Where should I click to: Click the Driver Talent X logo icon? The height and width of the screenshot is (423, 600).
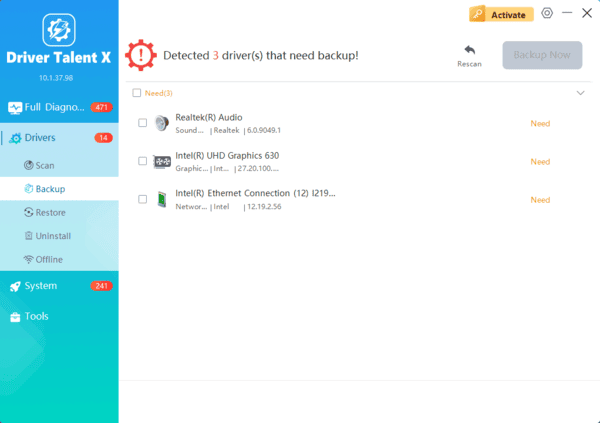click(x=59, y=30)
